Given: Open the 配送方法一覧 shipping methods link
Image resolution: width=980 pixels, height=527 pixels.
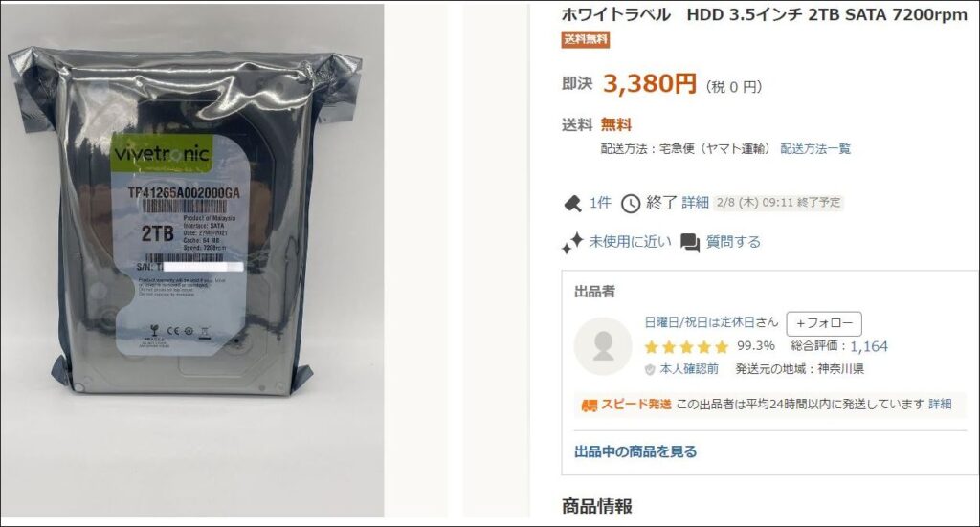Looking at the screenshot, I should click(x=815, y=148).
